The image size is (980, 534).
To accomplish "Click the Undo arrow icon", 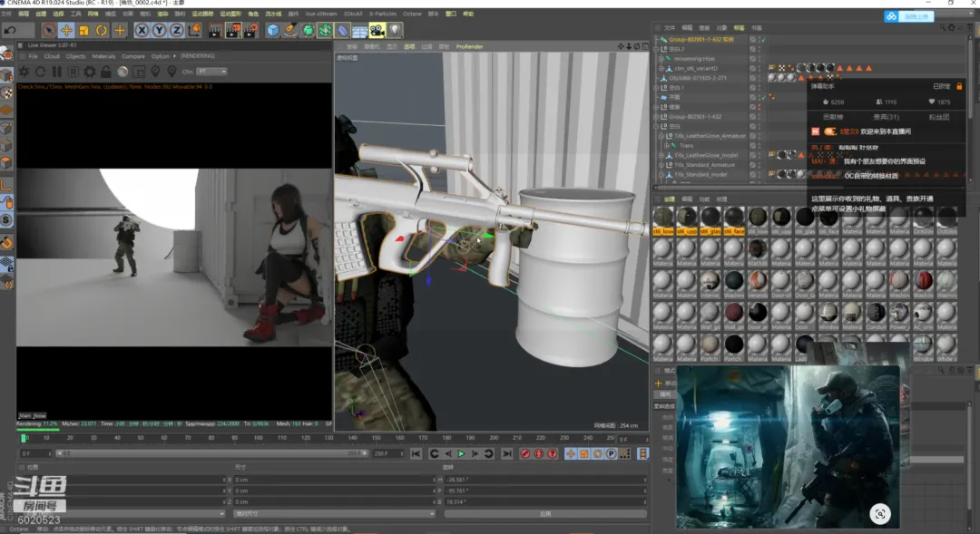I will (x=9, y=31).
